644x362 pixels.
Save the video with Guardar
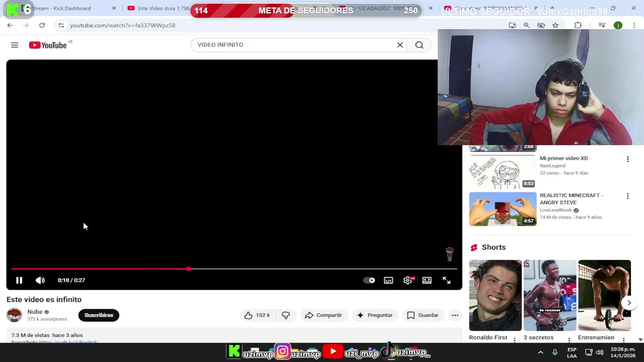423,315
